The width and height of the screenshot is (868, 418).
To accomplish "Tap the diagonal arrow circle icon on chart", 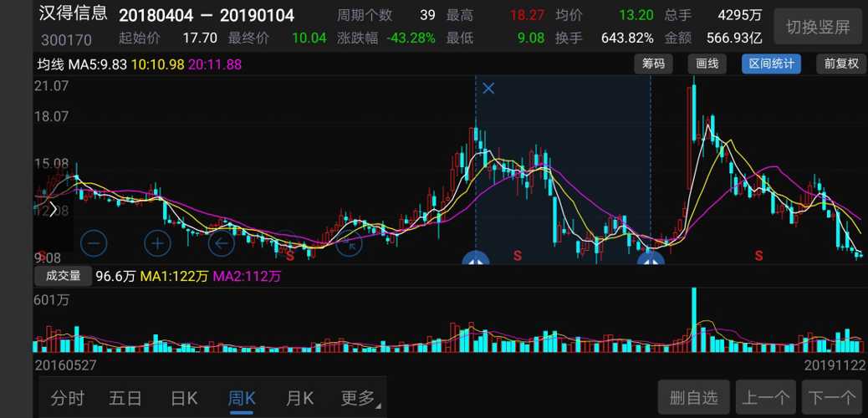I will [349, 242].
